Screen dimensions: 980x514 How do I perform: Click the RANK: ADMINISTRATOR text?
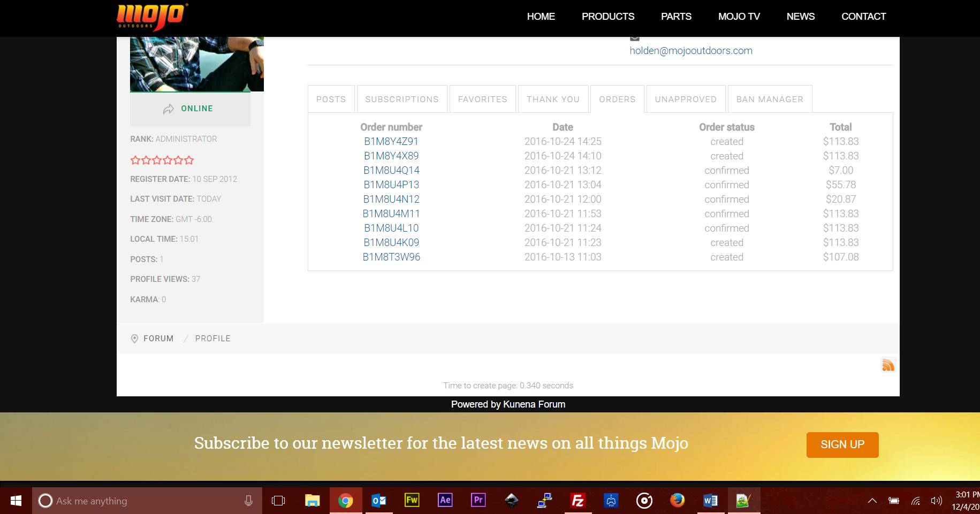[173, 139]
